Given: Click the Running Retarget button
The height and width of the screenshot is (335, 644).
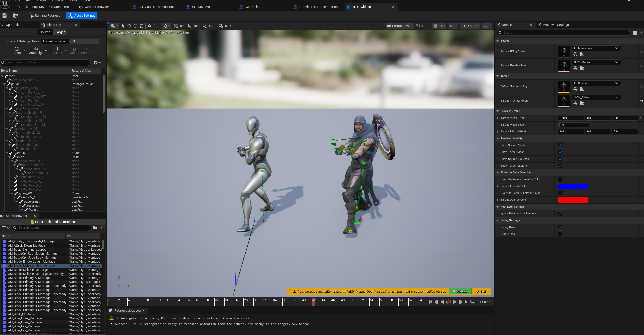Looking at the screenshot, I should coord(45,16).
